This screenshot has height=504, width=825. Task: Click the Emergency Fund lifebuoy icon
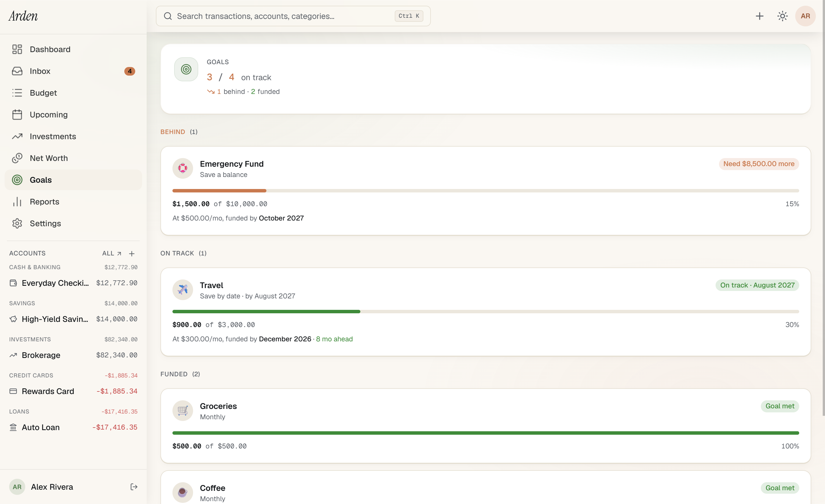click(x=183, y=168)
